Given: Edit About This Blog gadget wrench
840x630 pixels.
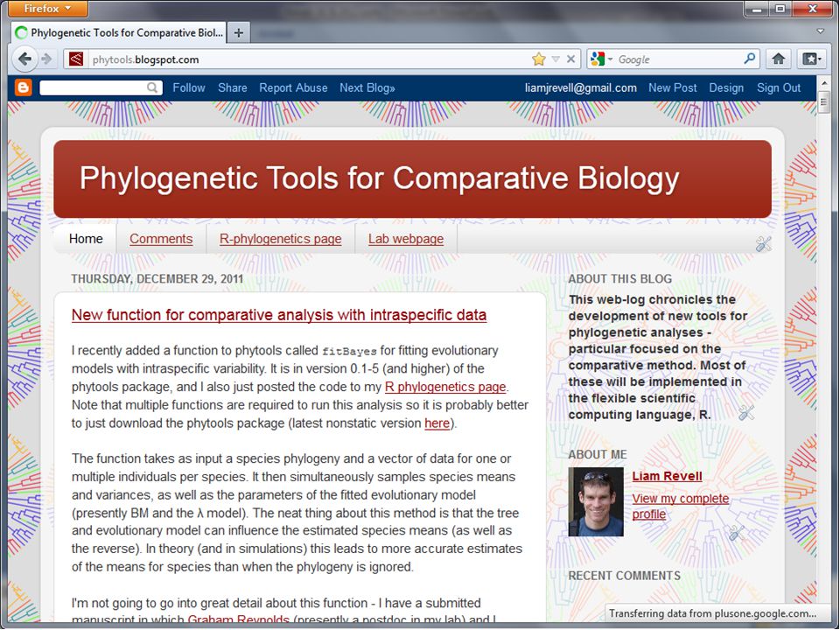Looking at the screenshot, I should click(746, 412).
